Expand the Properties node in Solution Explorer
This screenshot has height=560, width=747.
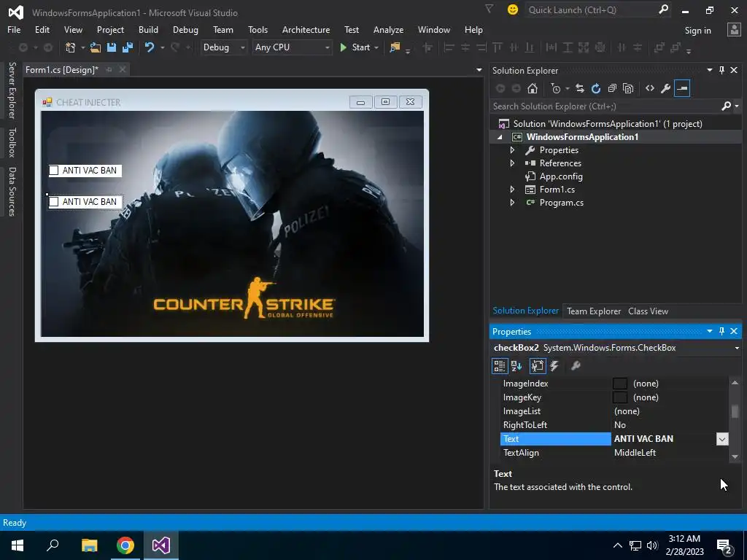tap(513, 150)
